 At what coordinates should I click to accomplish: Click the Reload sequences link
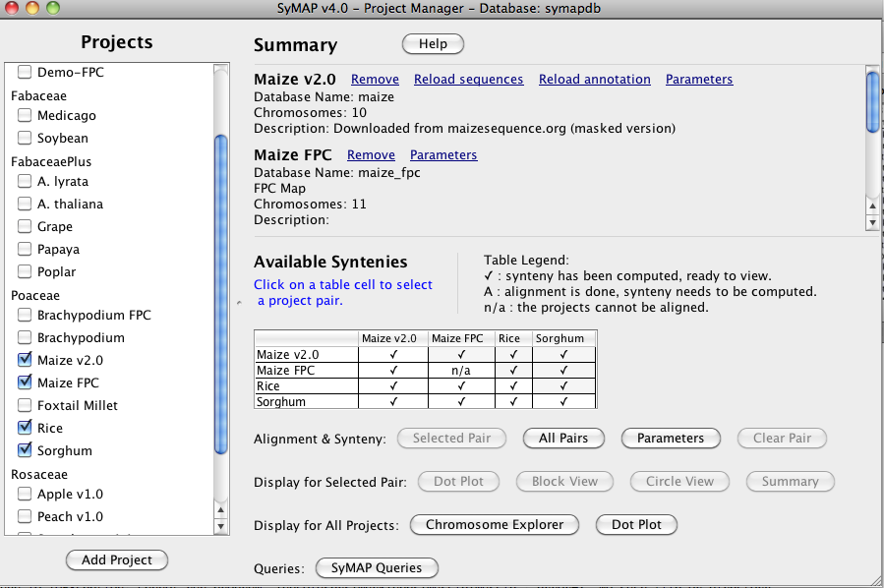pos(468,80)
